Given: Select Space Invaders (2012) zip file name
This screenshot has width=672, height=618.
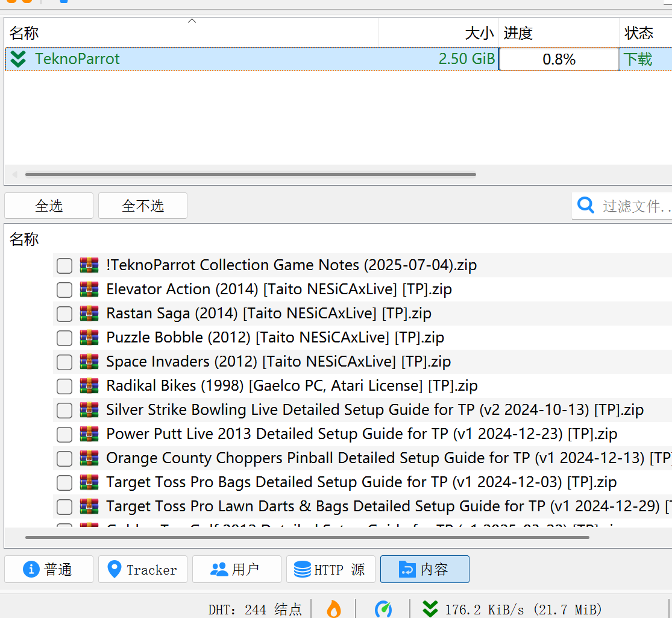Looking at the screenshot, I should [278, 362].
